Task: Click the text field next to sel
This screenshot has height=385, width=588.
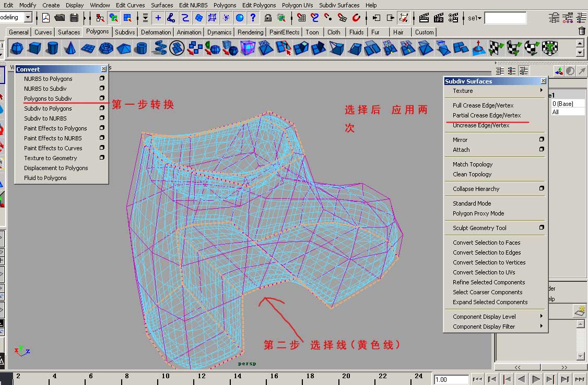Action: click(x=505, y=18)
